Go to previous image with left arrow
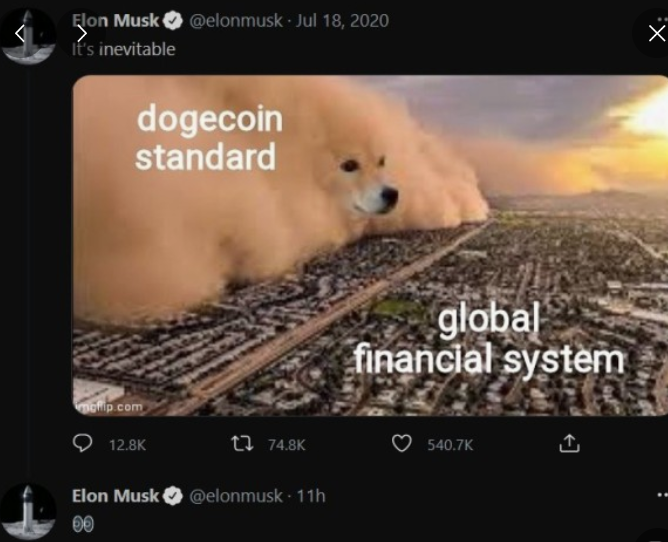 19,33
